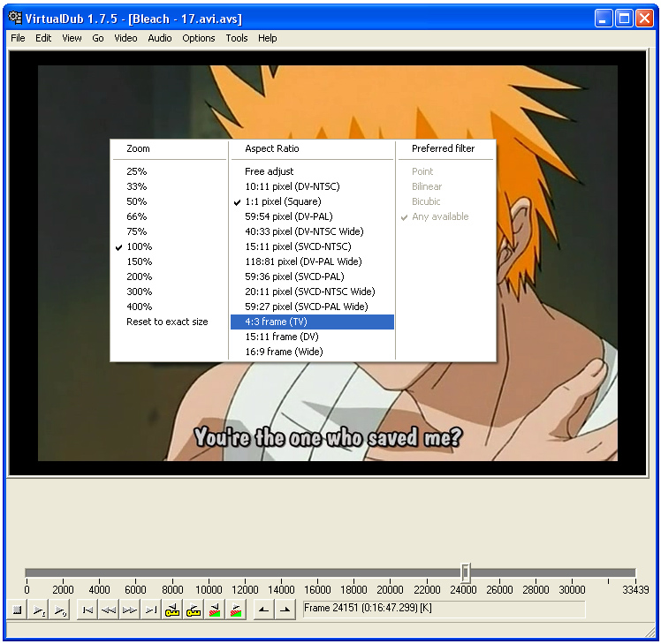This screenshot has height=644, width=661.
Task: Select Free adjust aspect ratio
Action: [312, 171]
